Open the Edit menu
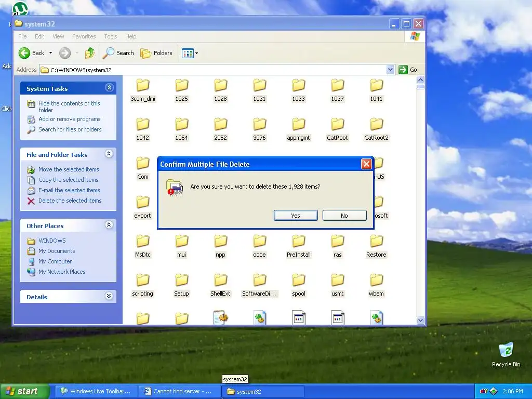532x399 pixels. point(39,36)
